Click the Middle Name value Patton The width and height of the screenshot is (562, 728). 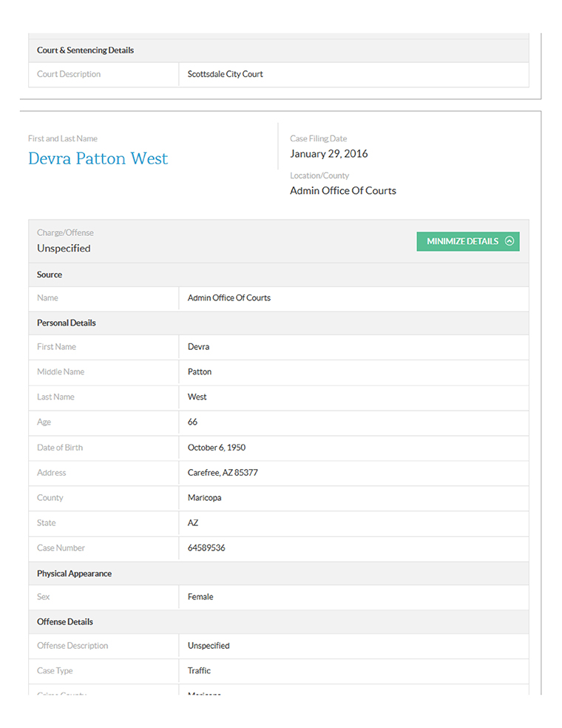click(199, 372)
